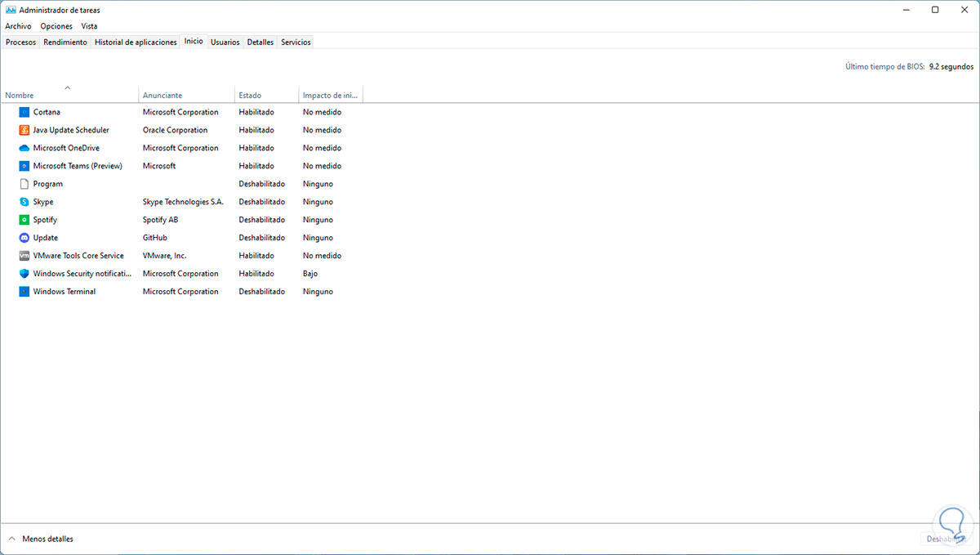The height and width of the screenshot is (555, 980).
Task: Click the Windows Security shield icon
Action: pyautogui.click(x=24, y=274)
